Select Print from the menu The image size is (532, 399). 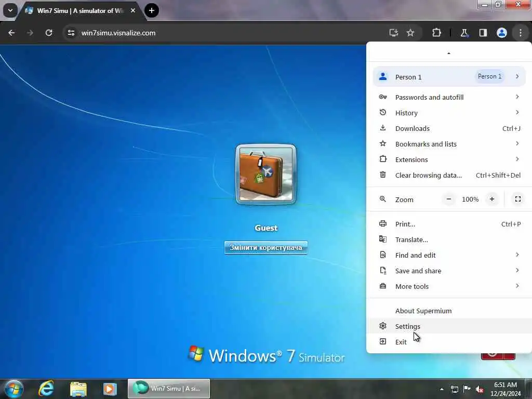click(x=449, y=224)
